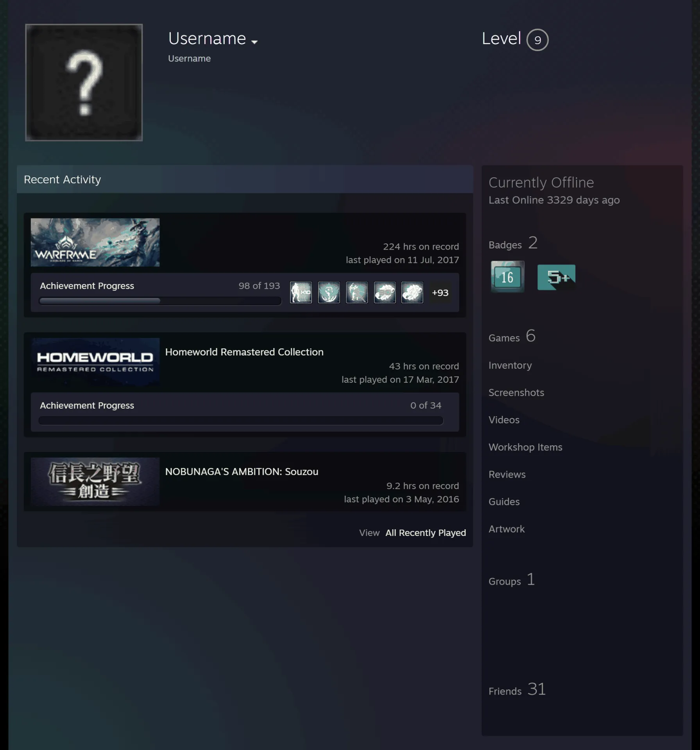Open the Reviews link

pyautogui.click(x=507, y=475)
